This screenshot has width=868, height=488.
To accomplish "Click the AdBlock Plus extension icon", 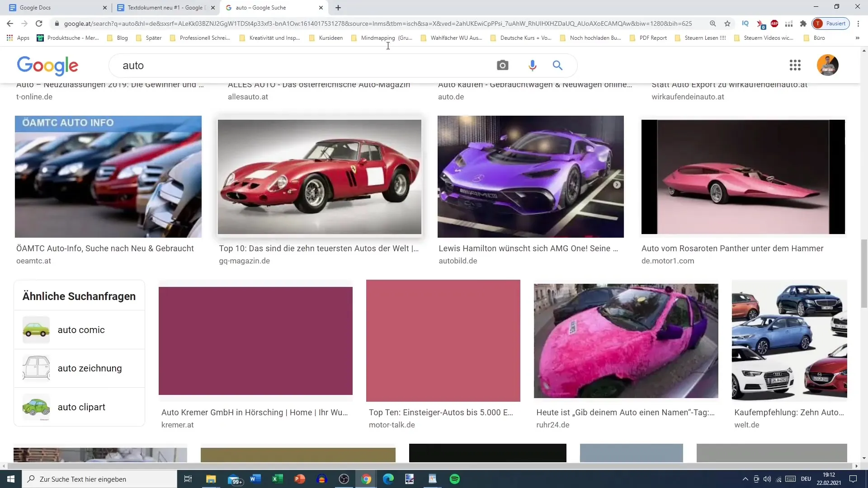I will tap(774, 23).
